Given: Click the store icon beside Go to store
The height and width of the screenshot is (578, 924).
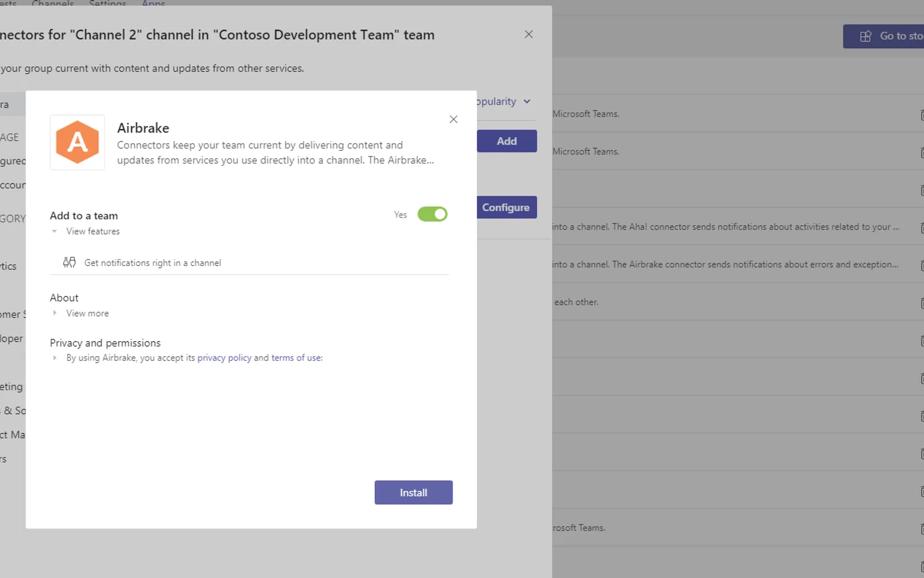Looking at the screenshot, I should pyautogui.click(x=866, y=36).
